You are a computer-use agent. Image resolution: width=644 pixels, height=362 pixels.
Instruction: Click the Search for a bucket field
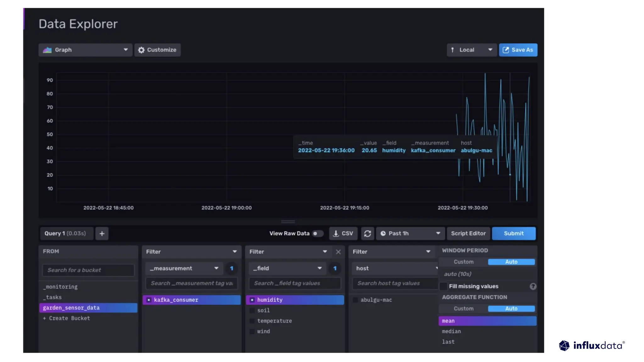(88, 270)
